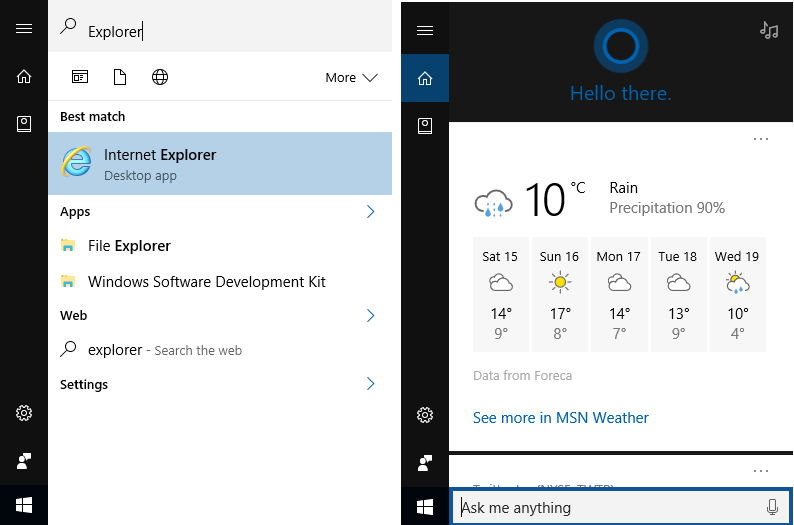Open Notebook icon in Cortana panel
Viewport: 794px width, 525px height.
tap(425, 126)
